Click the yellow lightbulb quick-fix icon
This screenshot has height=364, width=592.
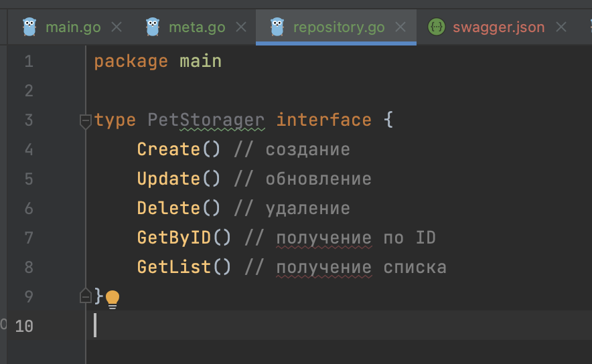[113, 298]
